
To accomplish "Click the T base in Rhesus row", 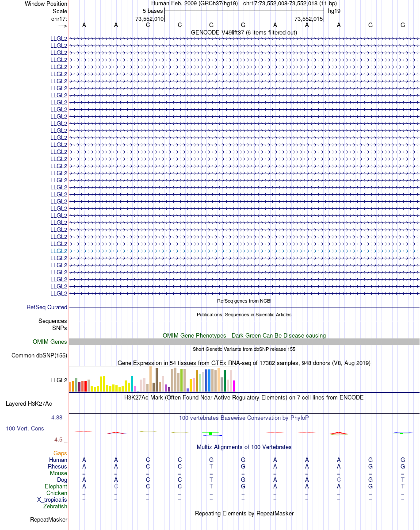I will coord(211,466).
